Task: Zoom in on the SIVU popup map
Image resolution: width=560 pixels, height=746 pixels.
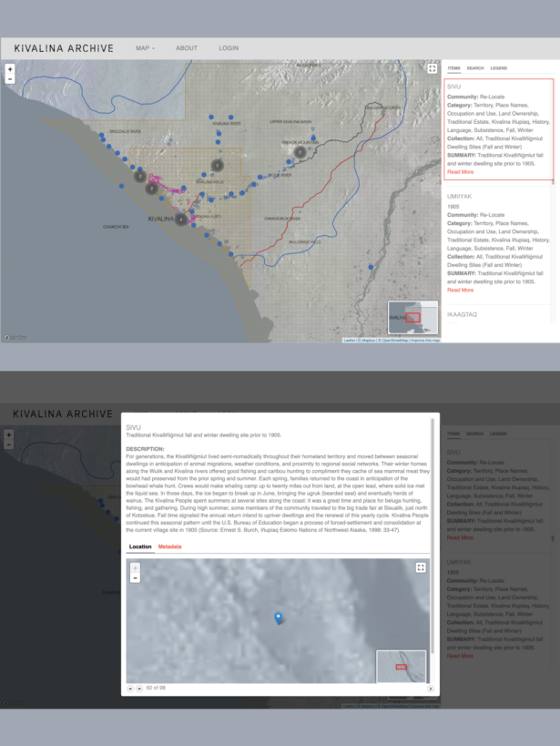Action: coord(135,568)
